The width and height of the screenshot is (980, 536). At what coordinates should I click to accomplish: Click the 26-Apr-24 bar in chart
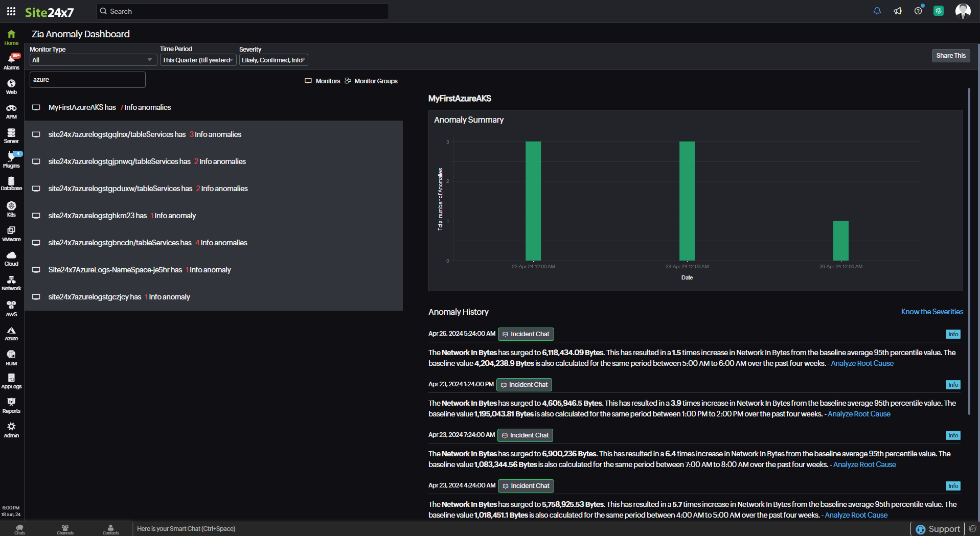(840, 241)
